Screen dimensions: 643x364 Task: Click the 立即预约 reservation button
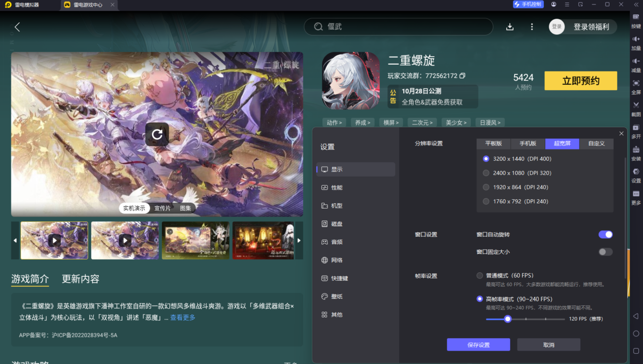tap(580, 80)
